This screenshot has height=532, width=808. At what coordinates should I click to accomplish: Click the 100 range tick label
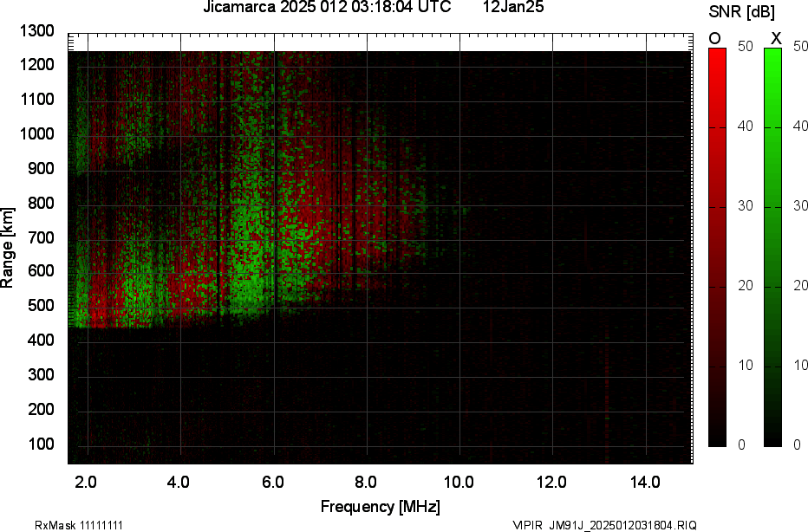41,444
